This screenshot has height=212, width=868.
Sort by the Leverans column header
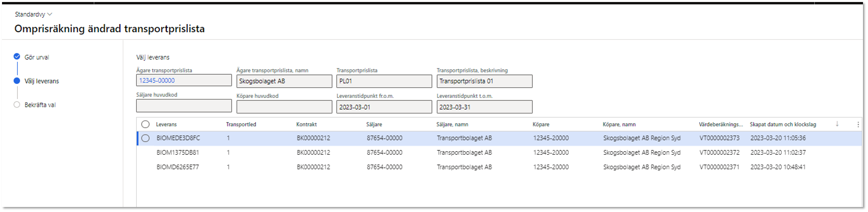(x=166, y=125)
